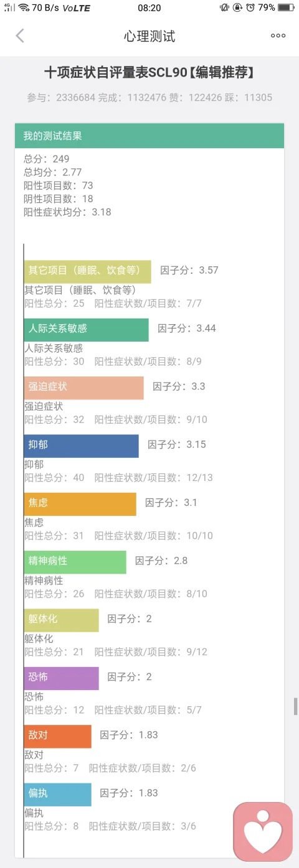Select the purple 恐怖 bar
The height and width of the screenshot is (868, 299).
coord(62,678)
